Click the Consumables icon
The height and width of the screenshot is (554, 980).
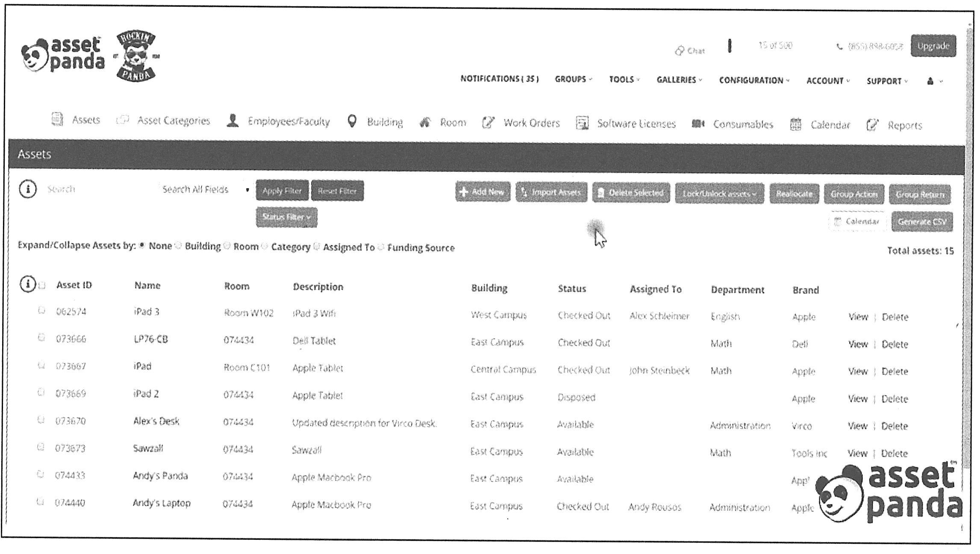click(697, 124)
